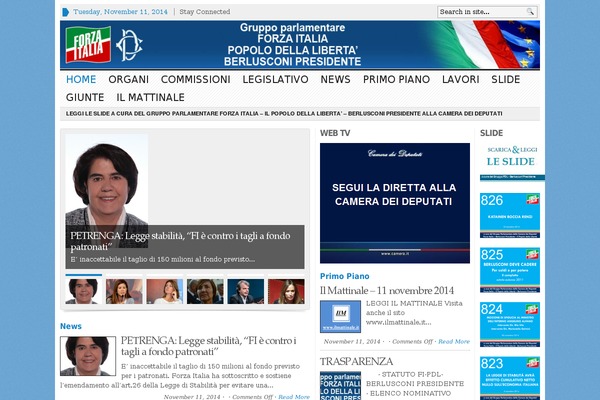This screenshot has height=400, width=600.
Task: Open Il Mattinale – 11 novembre 2014
Action: coord(387,291)
